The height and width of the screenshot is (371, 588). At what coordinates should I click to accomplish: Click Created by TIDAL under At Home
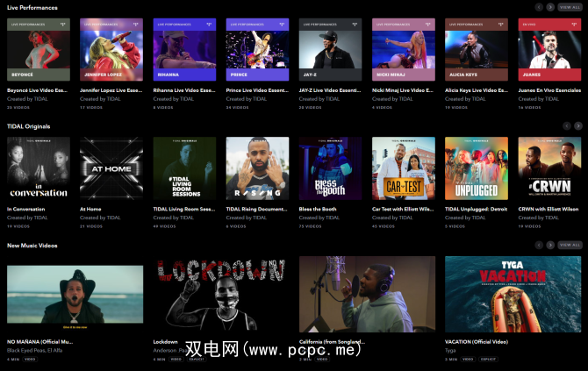click(100, 218)
